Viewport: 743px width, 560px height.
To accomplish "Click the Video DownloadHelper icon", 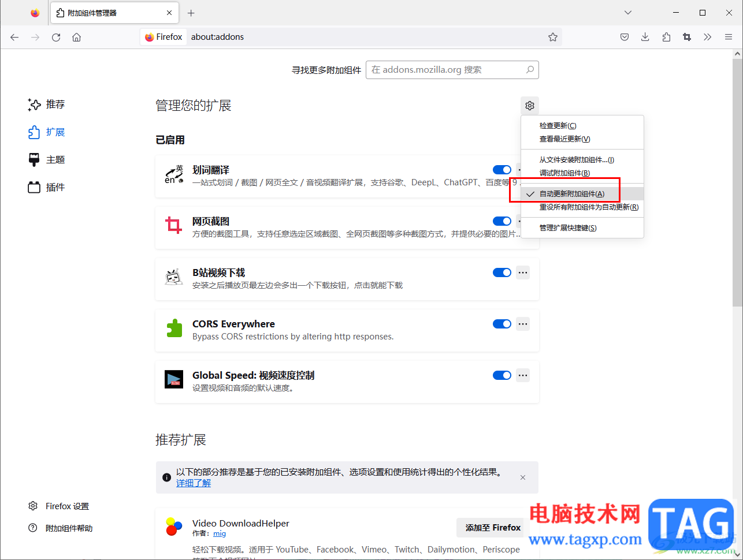I will point(174,527).
